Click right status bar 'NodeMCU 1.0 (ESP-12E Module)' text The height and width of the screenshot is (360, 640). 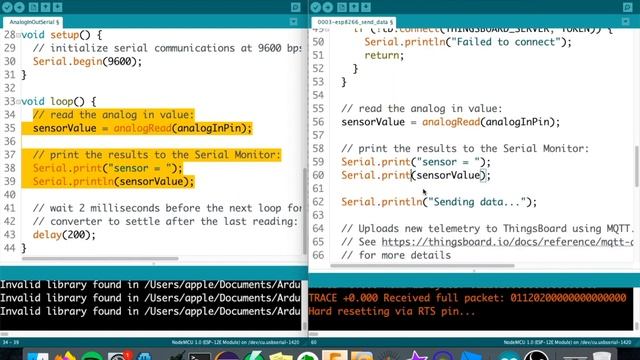pyautogui.click(x=567, y=342)
